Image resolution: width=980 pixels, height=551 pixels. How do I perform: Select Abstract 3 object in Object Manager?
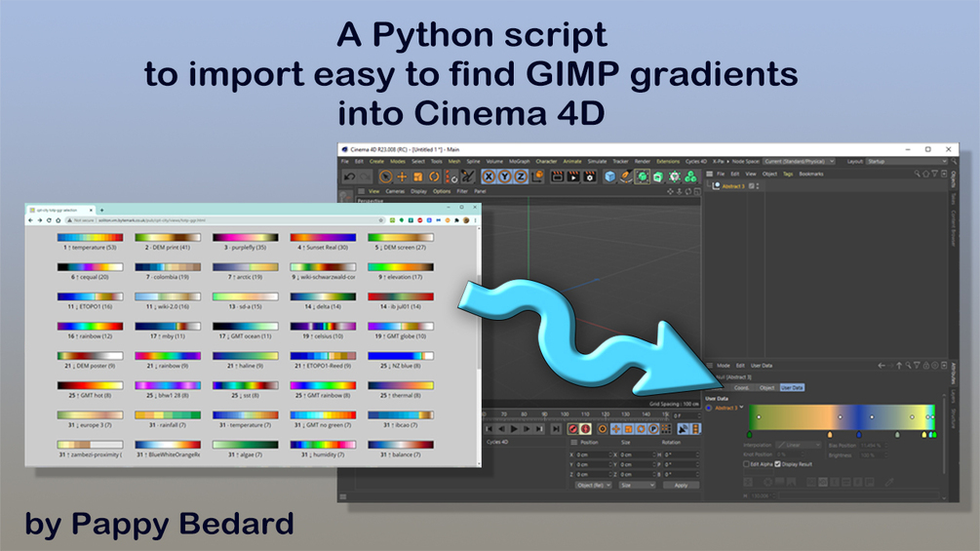[732, 186]
